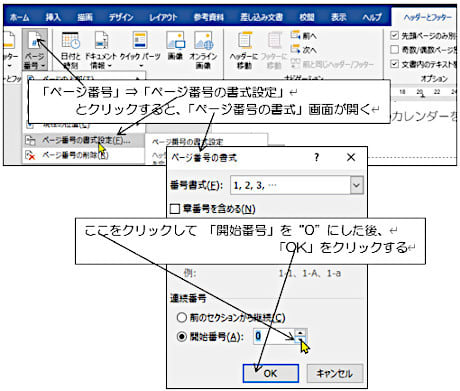
Task: Select 前のセクションから継続(C) radio button
Action: [182, 317]
